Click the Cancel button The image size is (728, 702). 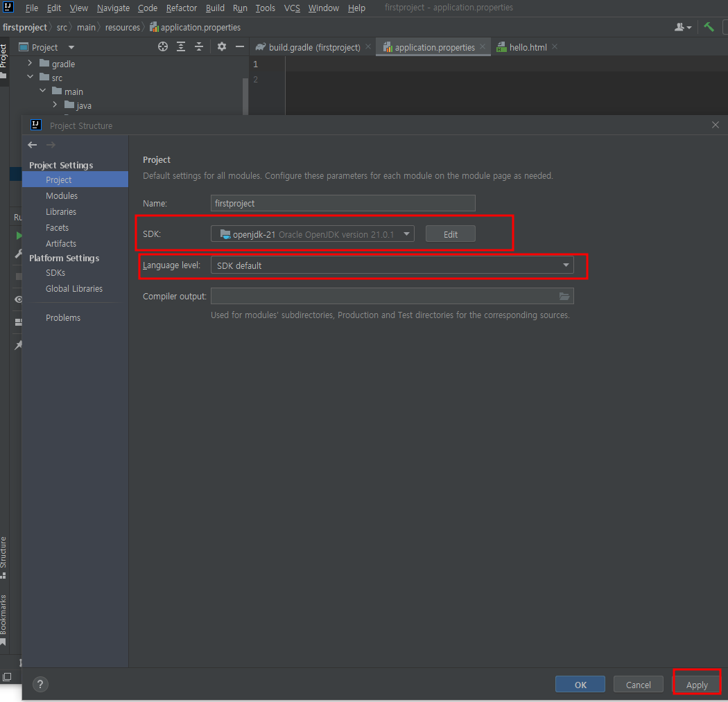click(x=639, y=685)
